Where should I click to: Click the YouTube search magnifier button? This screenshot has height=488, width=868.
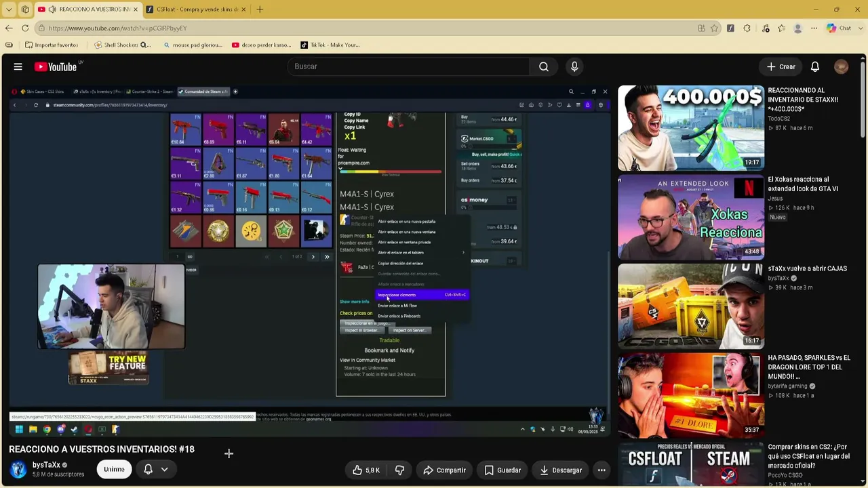click(544, 66)
